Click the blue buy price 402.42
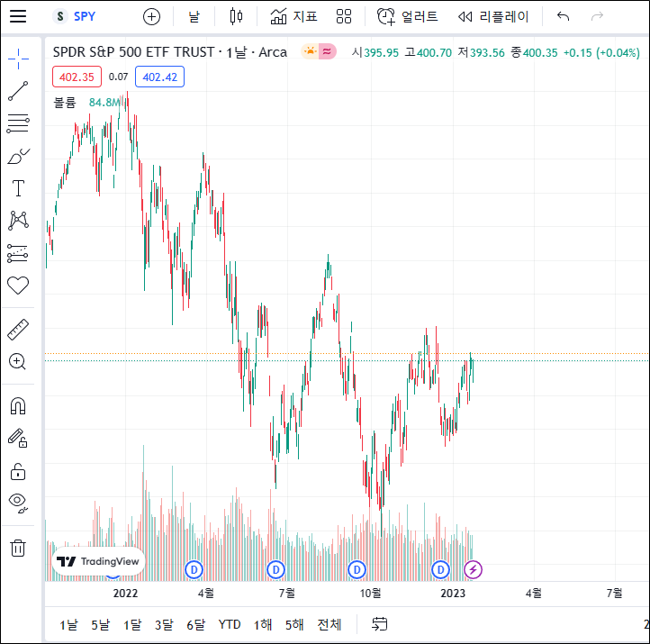Image resolution: width=650 pixels, height=644 pixels. pos(159,77)
